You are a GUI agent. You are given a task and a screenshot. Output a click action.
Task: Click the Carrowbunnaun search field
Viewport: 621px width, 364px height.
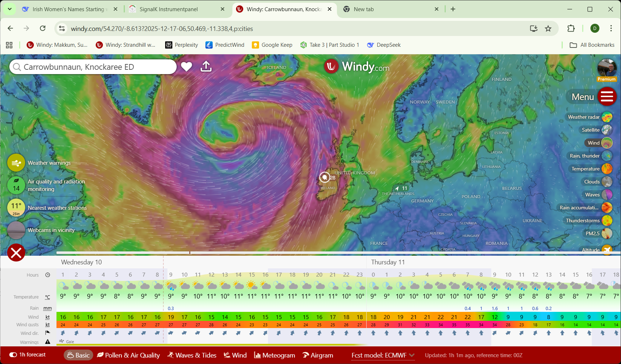(x=94, y=67)
